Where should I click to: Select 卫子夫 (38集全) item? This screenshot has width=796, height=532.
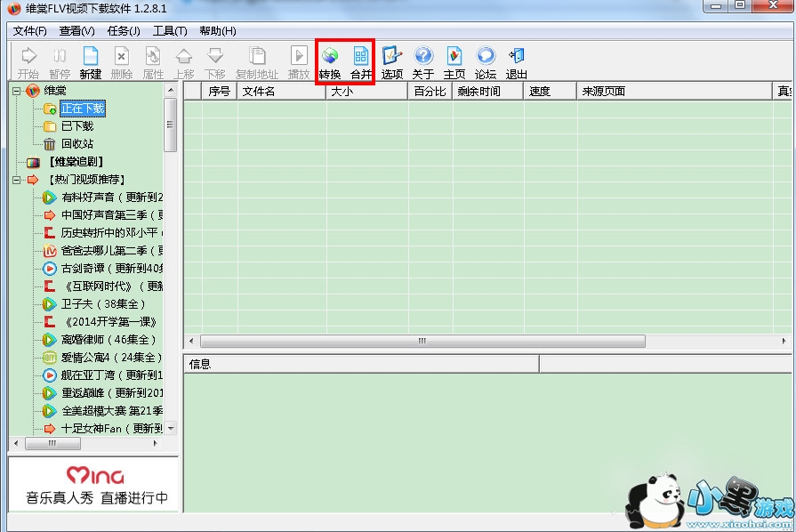pos(103,304)
